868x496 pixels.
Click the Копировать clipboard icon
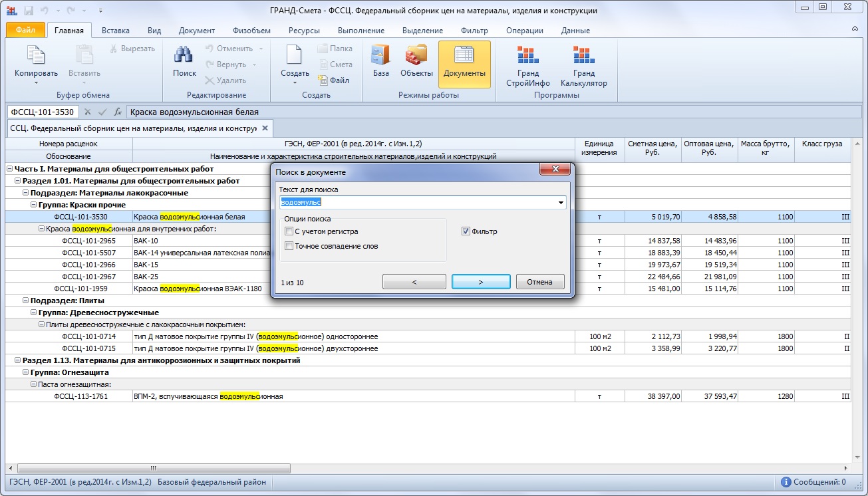[36, 57]
